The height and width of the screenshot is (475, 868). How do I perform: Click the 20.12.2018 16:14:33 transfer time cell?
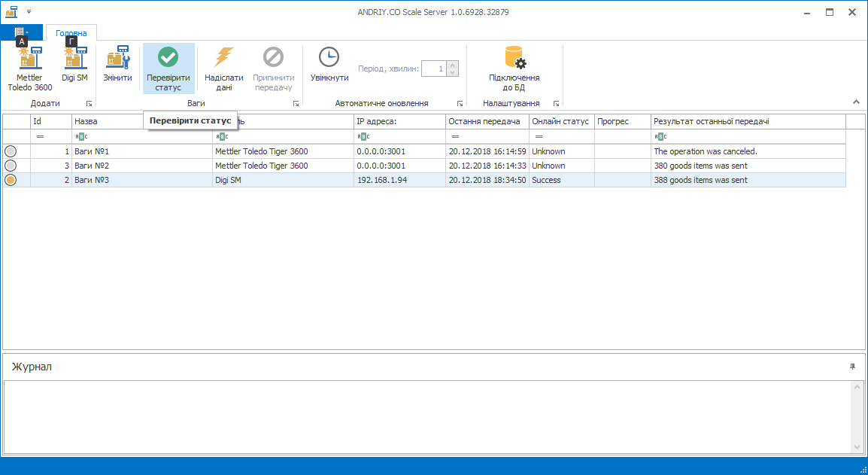487,166
